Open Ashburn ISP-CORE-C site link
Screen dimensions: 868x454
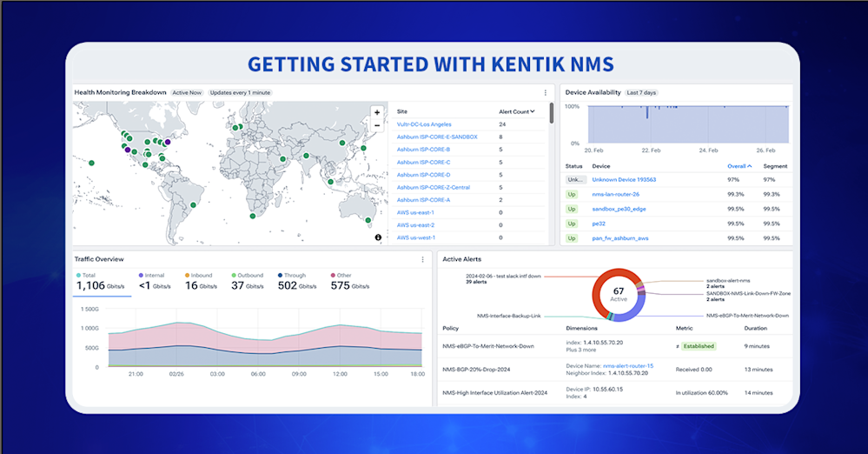pos(423,163)
